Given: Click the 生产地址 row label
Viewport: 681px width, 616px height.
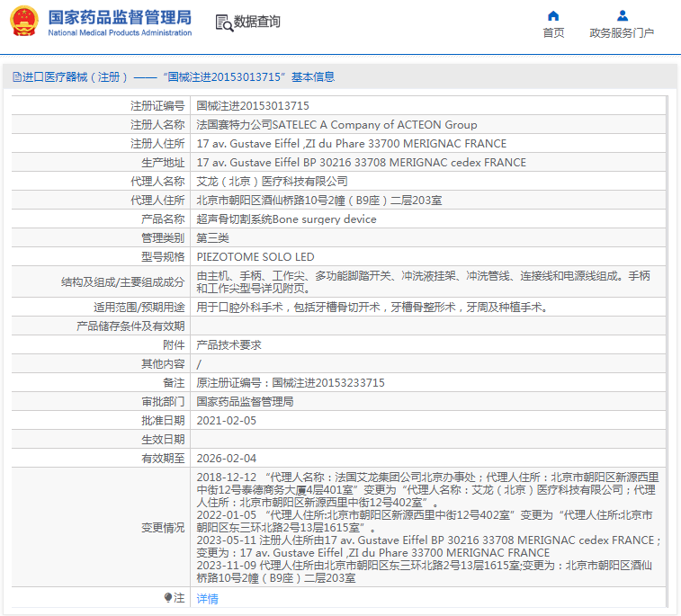Looking at the screenshot, I should [163, 163].
